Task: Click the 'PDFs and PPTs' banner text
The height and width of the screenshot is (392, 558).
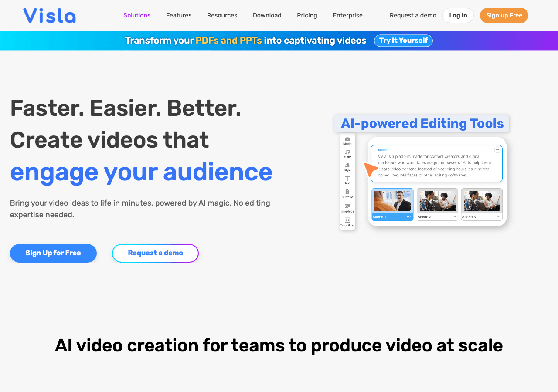Action: point(229,41)
